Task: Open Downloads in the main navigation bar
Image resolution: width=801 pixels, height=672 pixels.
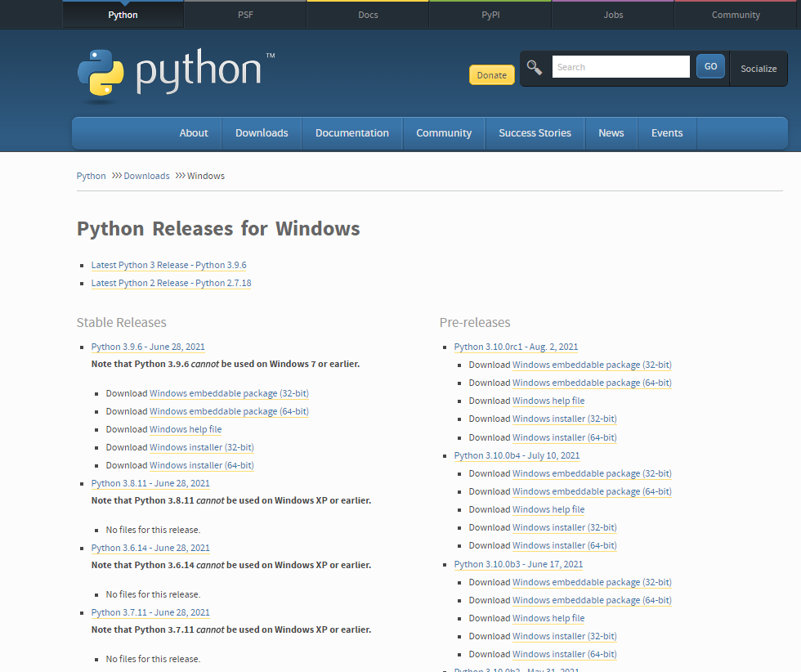Action: 262,133
